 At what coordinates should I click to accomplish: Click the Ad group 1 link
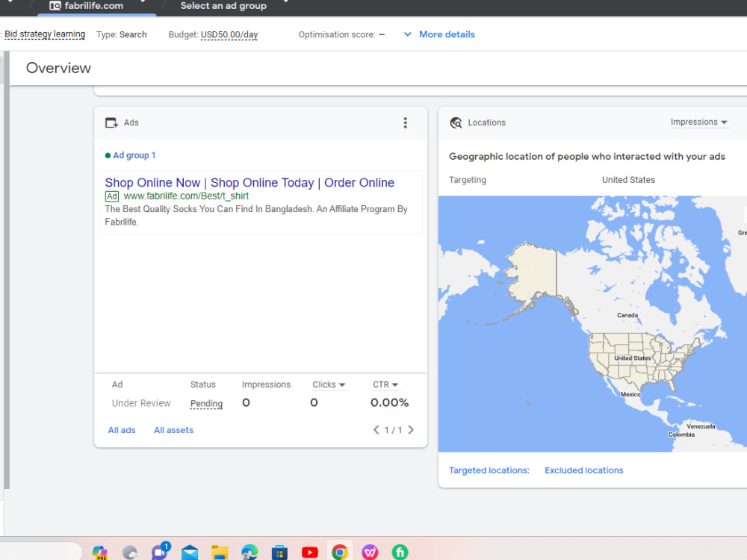(134, 155)
